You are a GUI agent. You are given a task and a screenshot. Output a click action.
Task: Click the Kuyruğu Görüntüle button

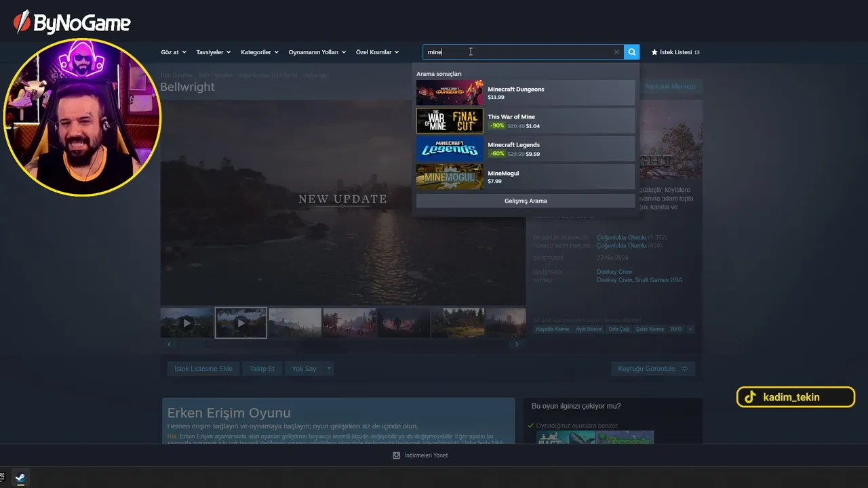[653, 369]
